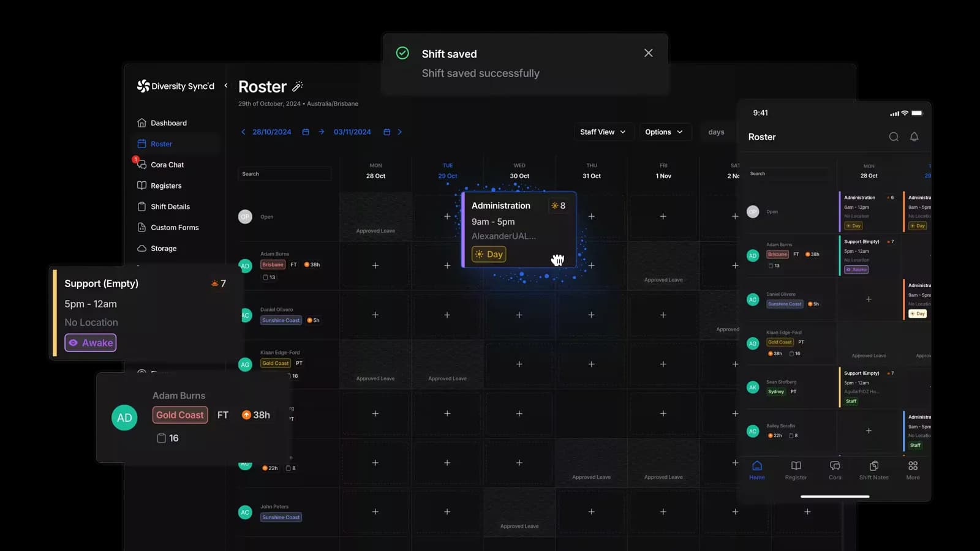This screenshot has height=551, width=980.
Task: Add a shift for Daniel Olivero in the mobile roster
Action: click(869, 299)
